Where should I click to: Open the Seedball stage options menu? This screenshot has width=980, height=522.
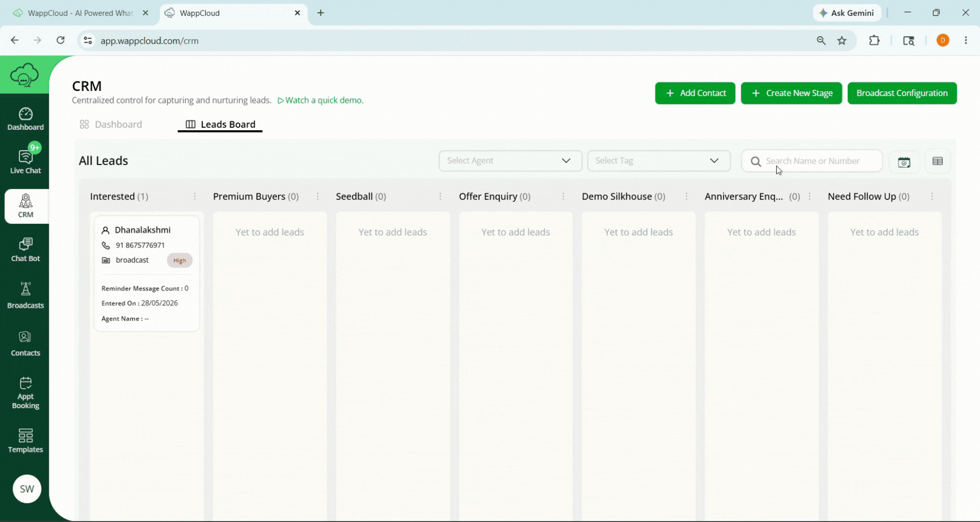click(440, 197)
